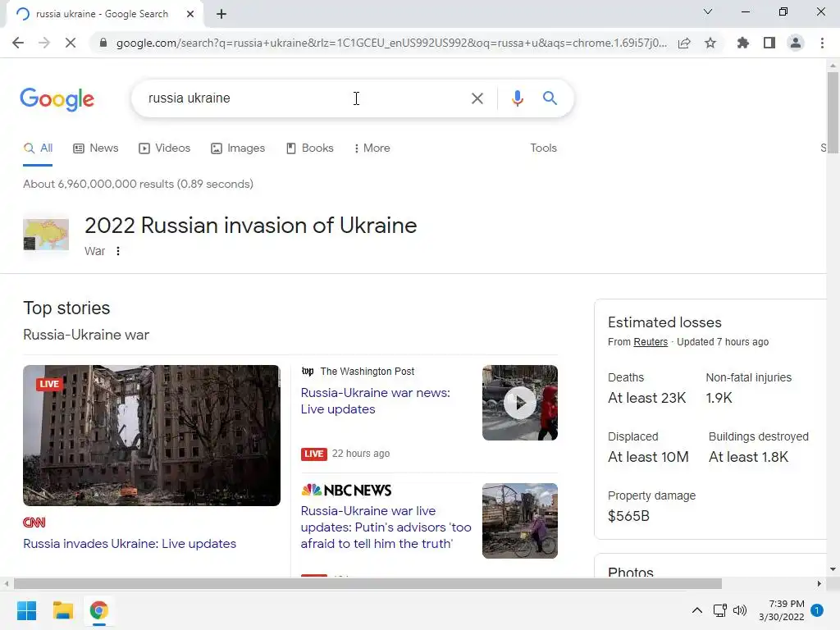
Task: Show hidden system tray icons
Action: point(697,610)
